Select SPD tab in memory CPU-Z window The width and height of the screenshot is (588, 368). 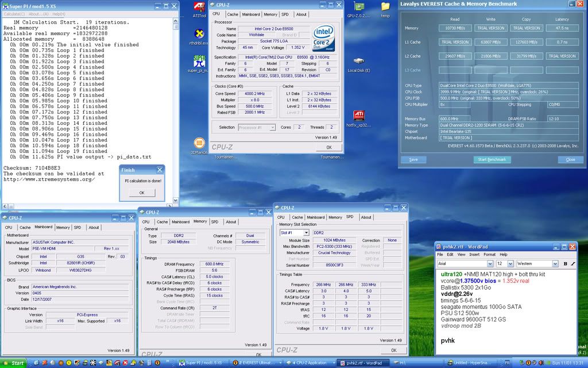(x=215, y=221)
